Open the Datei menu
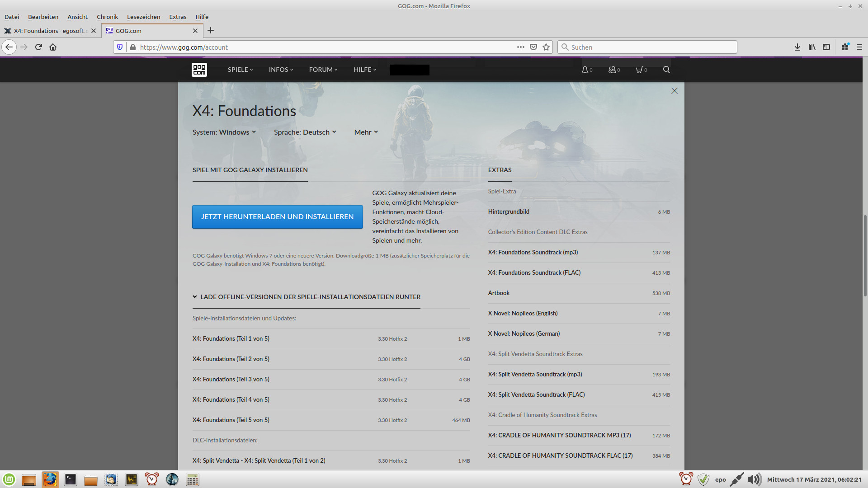Screen dimensions: 868x488 click(12, 17)
